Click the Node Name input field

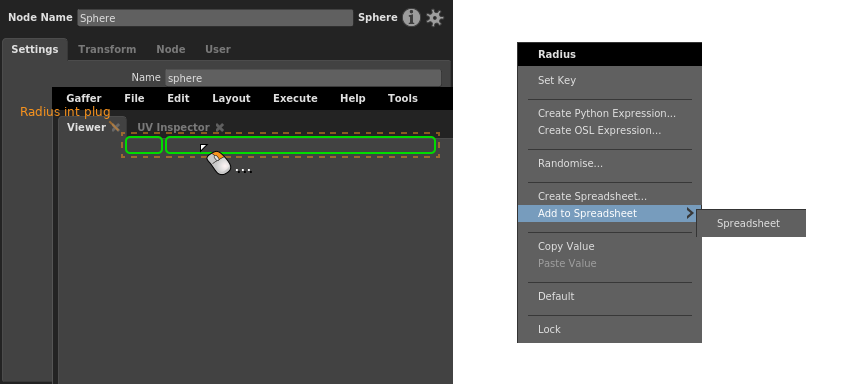(215, 18)
